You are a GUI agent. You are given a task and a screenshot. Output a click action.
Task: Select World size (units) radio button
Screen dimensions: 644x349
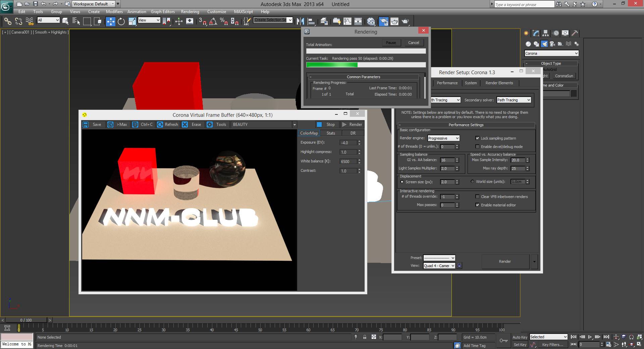click(x=472, y=182)
